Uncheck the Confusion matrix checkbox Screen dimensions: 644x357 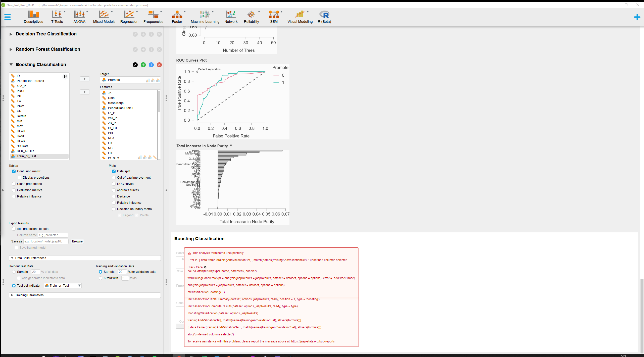pyautogui.click(x=14, y=171)
